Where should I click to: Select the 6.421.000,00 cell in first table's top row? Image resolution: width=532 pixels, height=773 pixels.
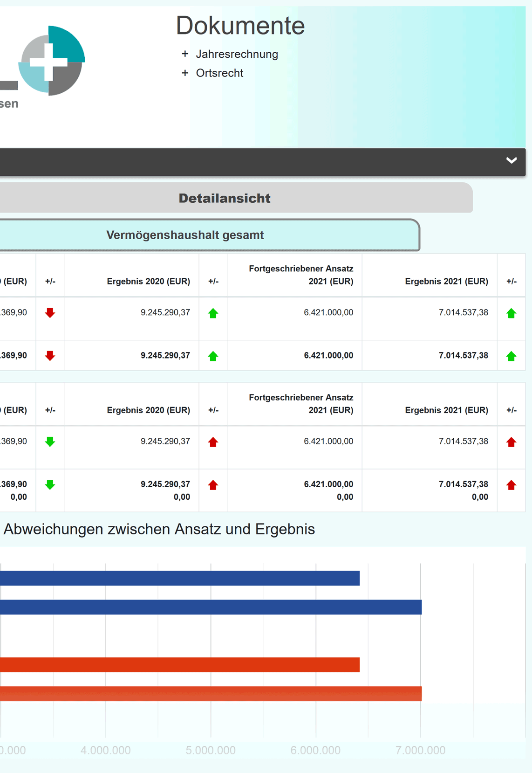328,312
